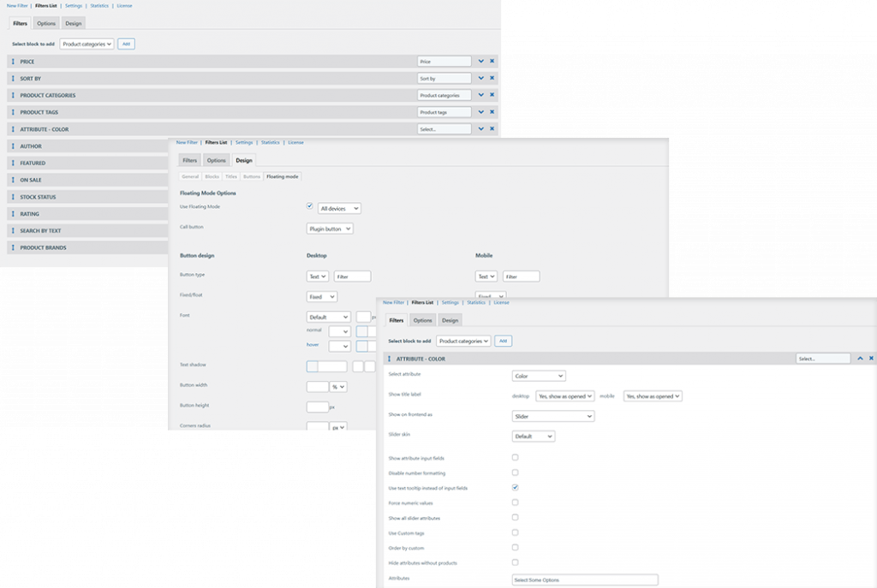The width and height of the screenshot is (877, 588).
Task: Switch to Design tab in top-left window
Action: coord(74,23)
